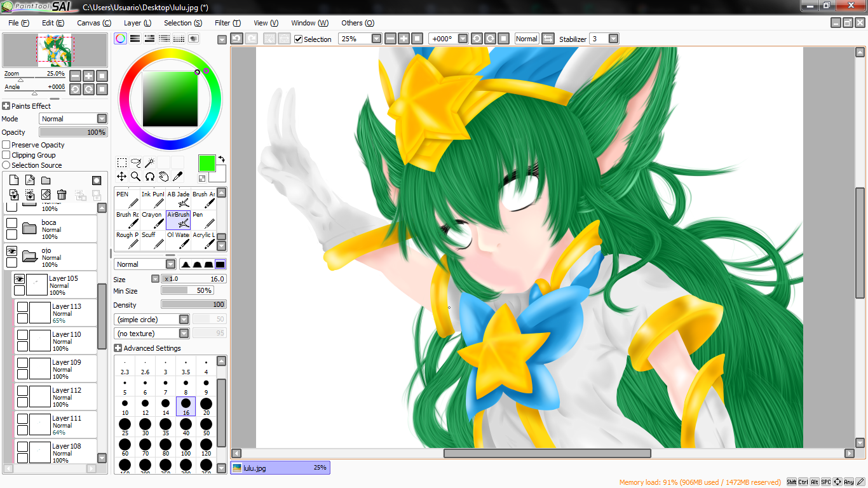Viewport: 868px width, 488px height.
Task: Create a new normal layer
Action: click(x=14, y=180)
